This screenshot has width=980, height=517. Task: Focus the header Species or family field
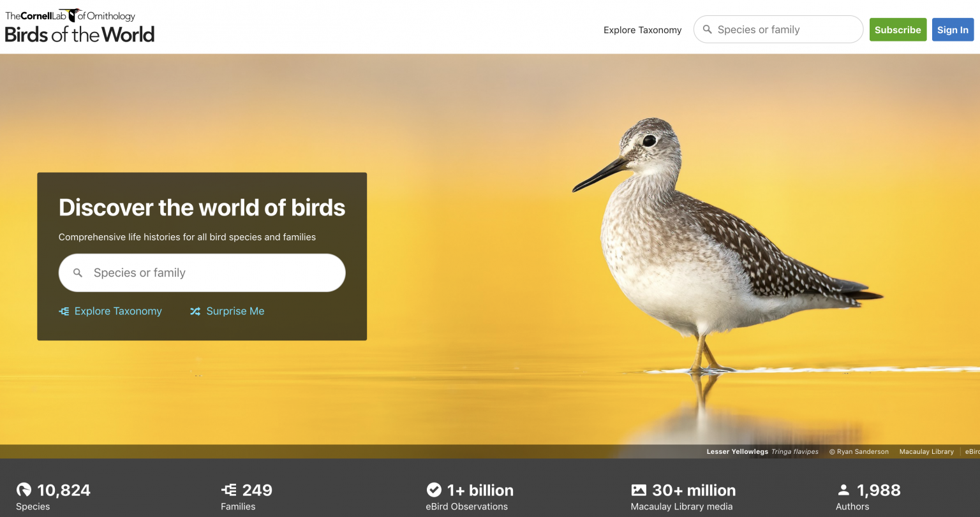click(778, 29)
